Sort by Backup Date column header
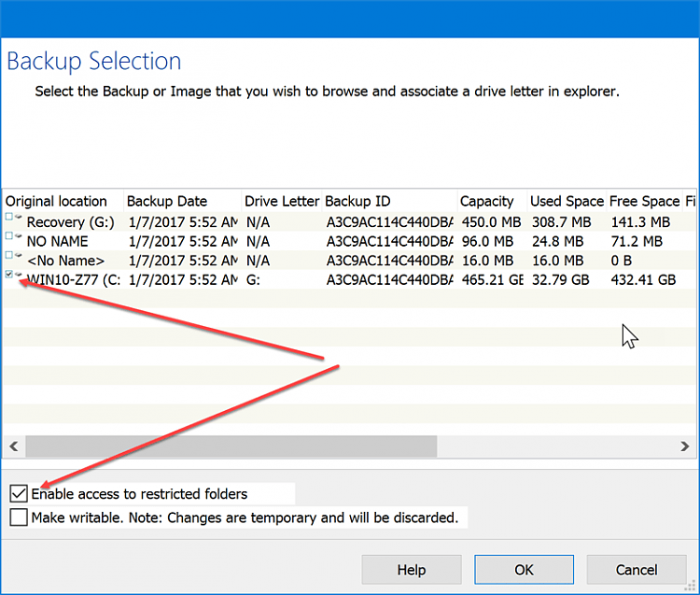 (182, 201)
